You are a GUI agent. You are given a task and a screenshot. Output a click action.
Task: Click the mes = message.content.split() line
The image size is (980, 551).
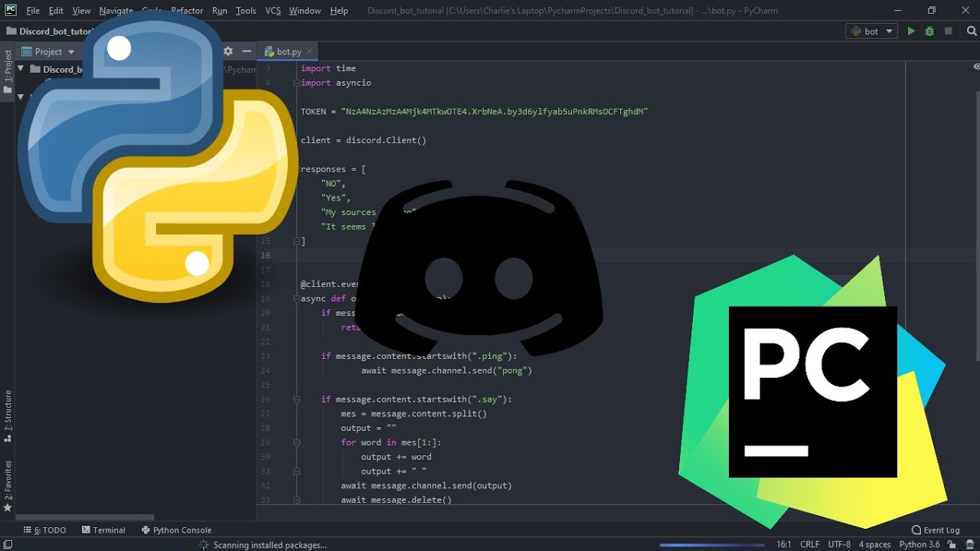click(x=413, y=413)
